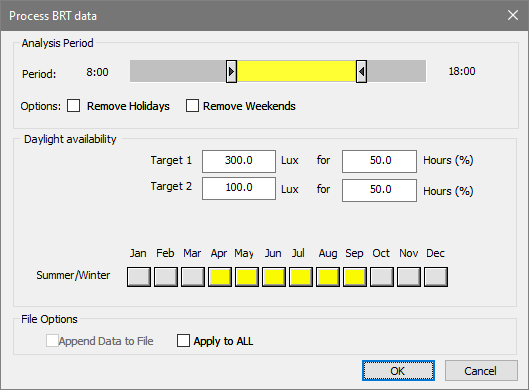Viewport: 529px width, 390px height.
Task: Toggle the Jul summer month box
Action: pos(301,277)
